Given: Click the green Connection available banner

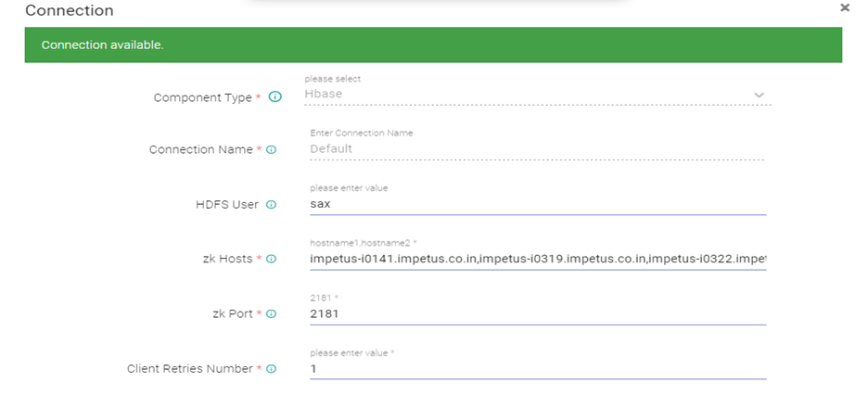Looking at the screenshot, I should 433,45.
